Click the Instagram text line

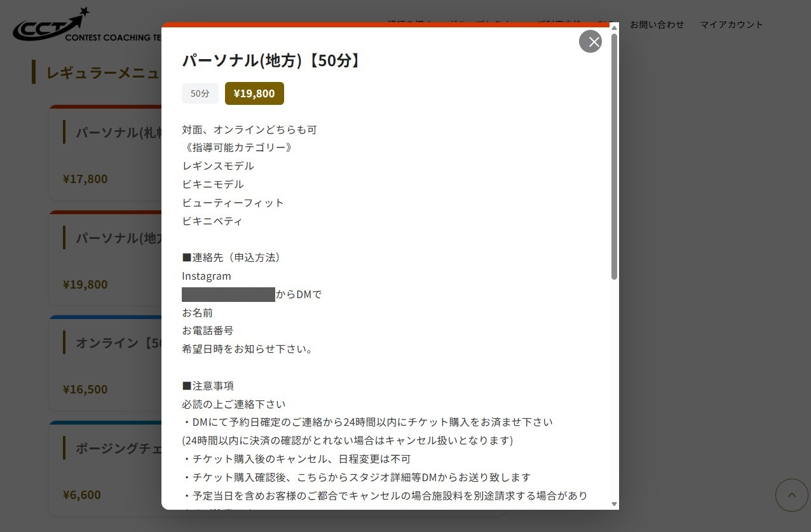pos(207,276)
